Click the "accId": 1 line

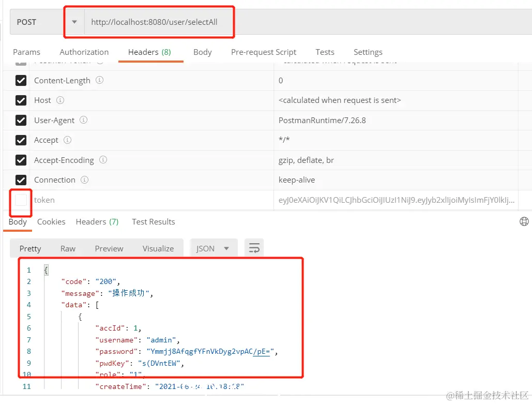(x=118, y=328)
